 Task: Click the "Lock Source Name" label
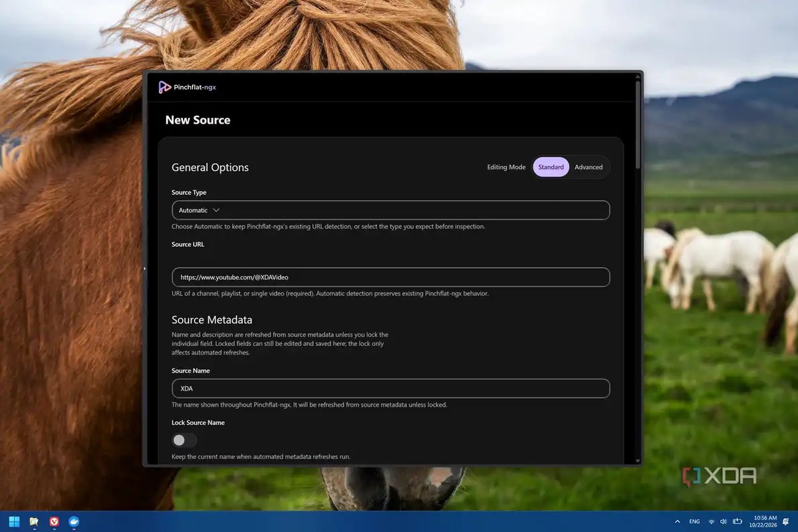click(x=198, y=423)
